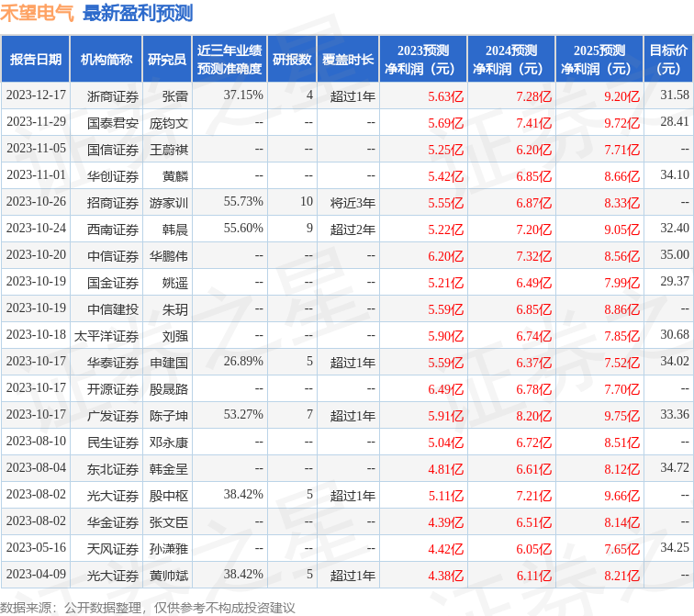Select the 机构简称 column header
The image size is (694, 616).
click(x=106, y=60)
